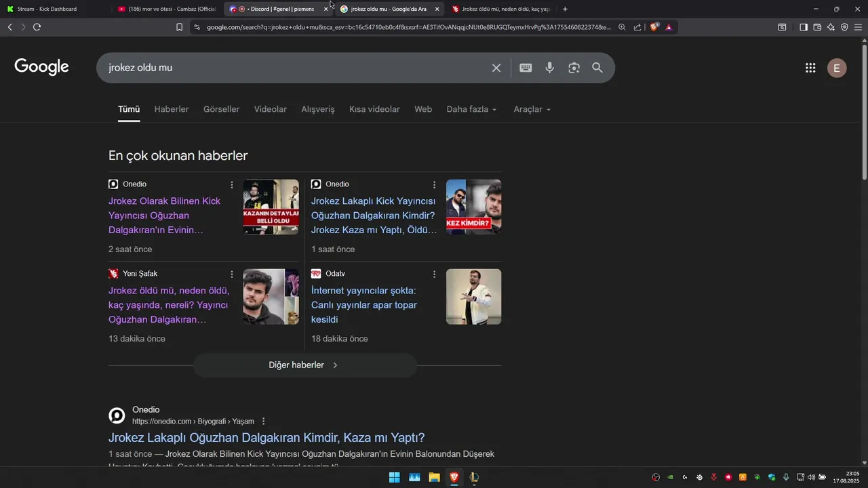The width and height of the screenshot is (868, 488).
Task: Open a new browser tab
Action: 565,9
